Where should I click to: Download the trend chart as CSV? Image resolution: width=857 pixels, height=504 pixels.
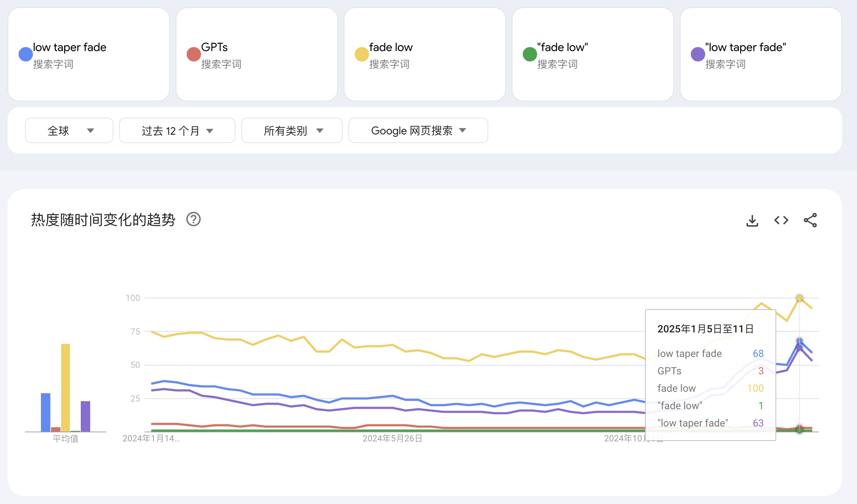752,220
